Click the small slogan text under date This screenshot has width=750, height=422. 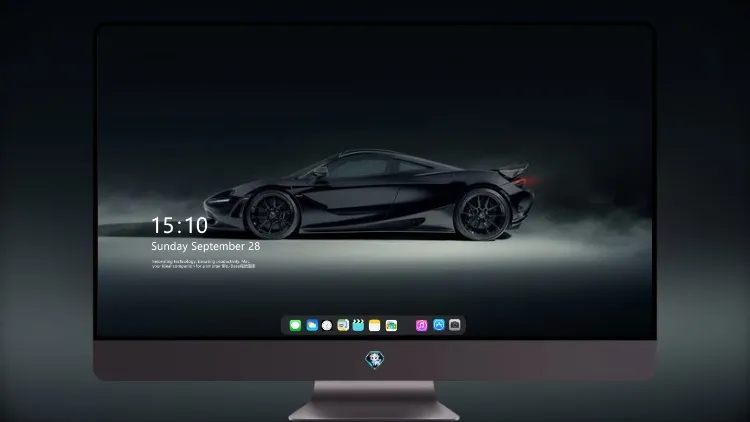coord(203,264)
